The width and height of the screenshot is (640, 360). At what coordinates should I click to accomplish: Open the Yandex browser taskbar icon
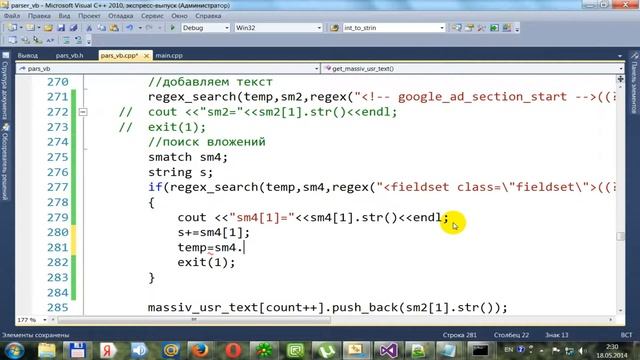pyautogui.click(x=108, y=350)
